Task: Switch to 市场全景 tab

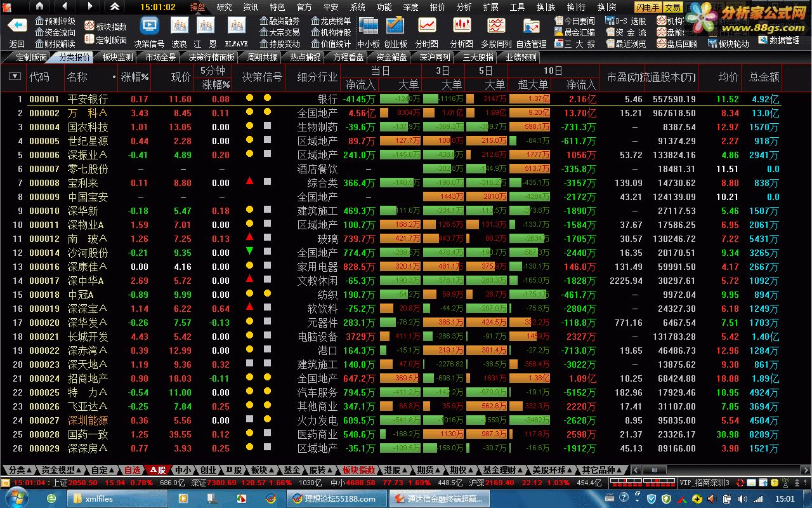Action: [160, 57]
